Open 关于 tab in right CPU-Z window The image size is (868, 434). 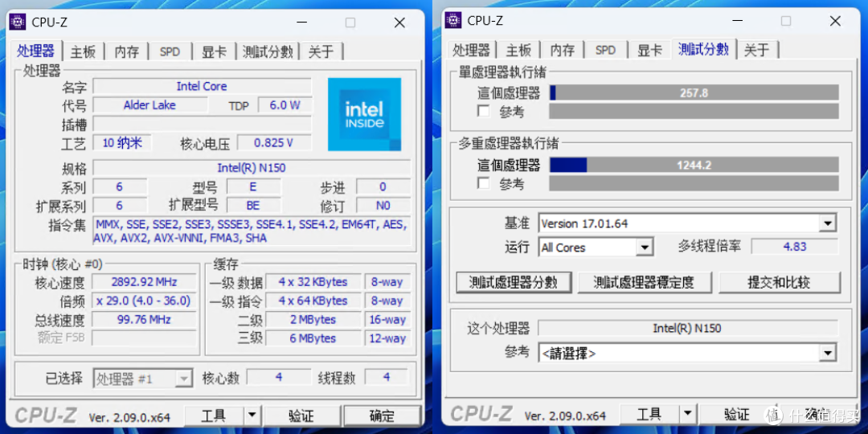pos(757,51)
